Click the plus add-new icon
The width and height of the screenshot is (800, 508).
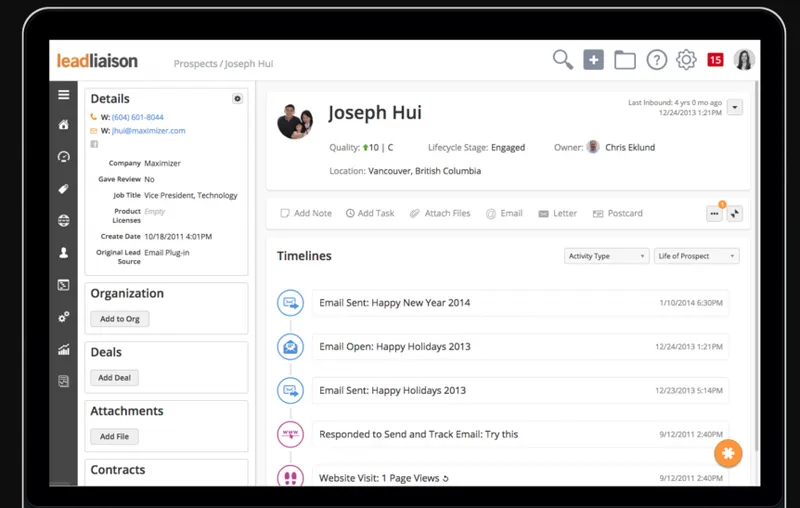(593, 60)
